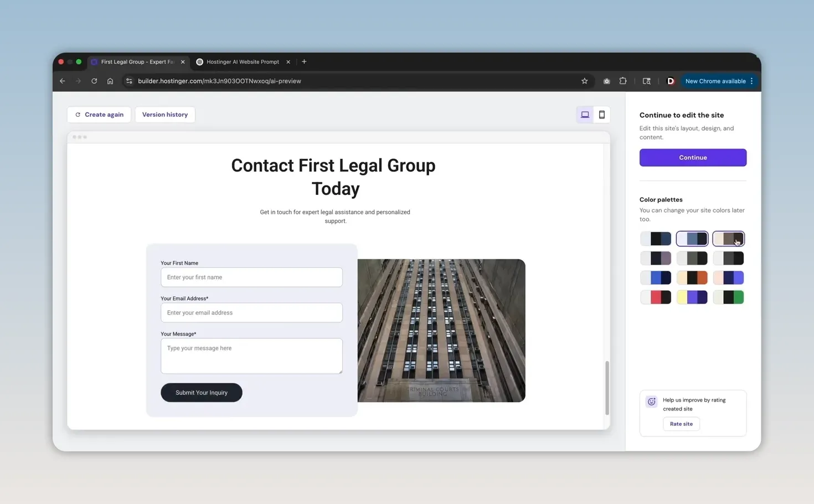Switch to Hostinger AI Website Prompt tab
The image size is (814, 504).
pos(243,62)
